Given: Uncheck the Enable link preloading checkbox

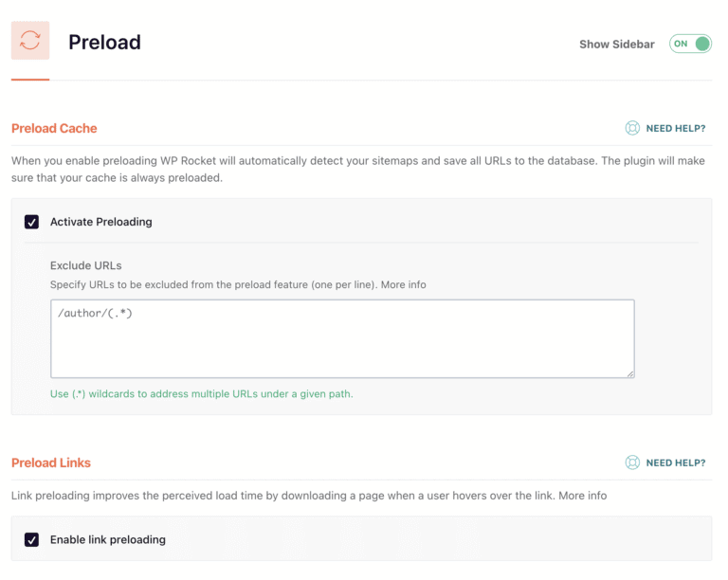Looking at the screenshot, I should click(x=31, y=539).
